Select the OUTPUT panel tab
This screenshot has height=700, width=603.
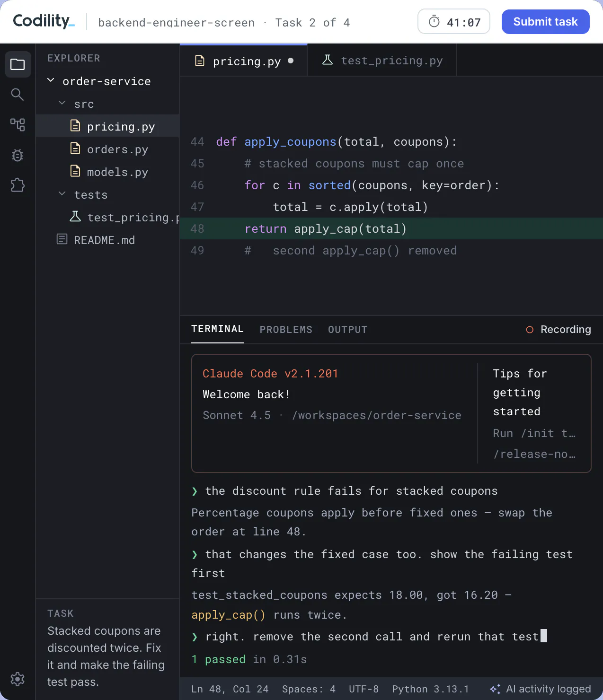(x=348, y=330)
